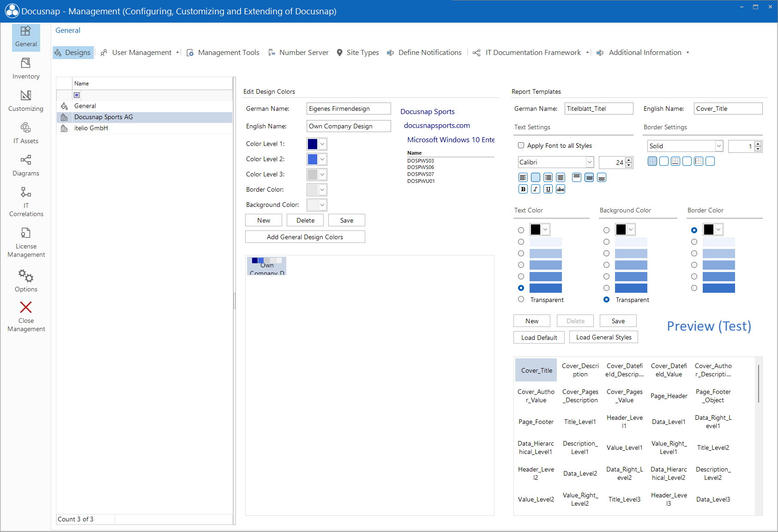Open Color Level 2 dropdown
This screenshot has width=778, height=532.
tap(322, 159)
